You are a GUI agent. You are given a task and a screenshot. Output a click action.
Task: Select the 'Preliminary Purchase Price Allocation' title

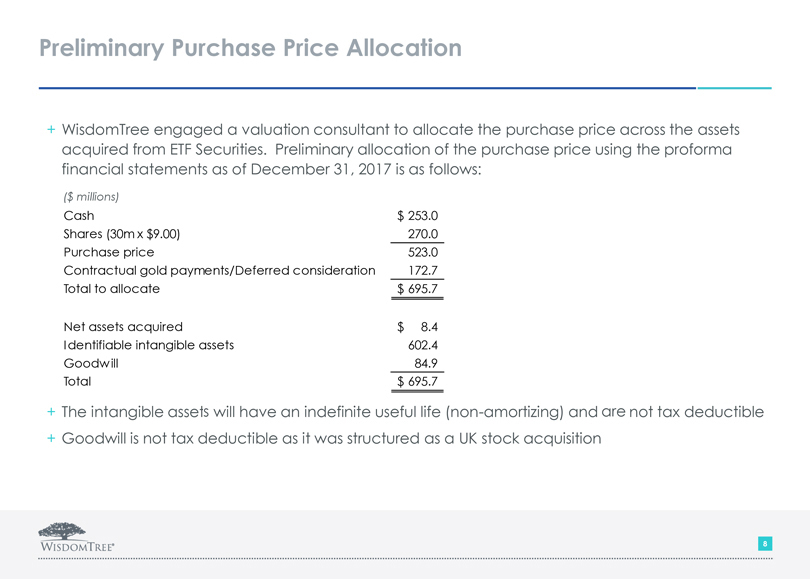point(251,48)
